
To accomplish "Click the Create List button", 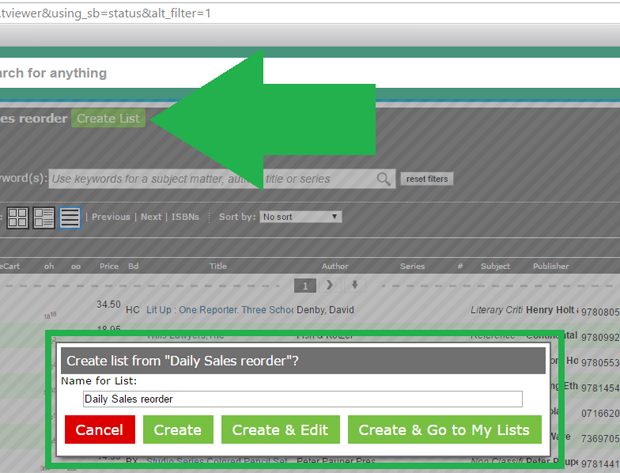I will click(x=108, y=119).
